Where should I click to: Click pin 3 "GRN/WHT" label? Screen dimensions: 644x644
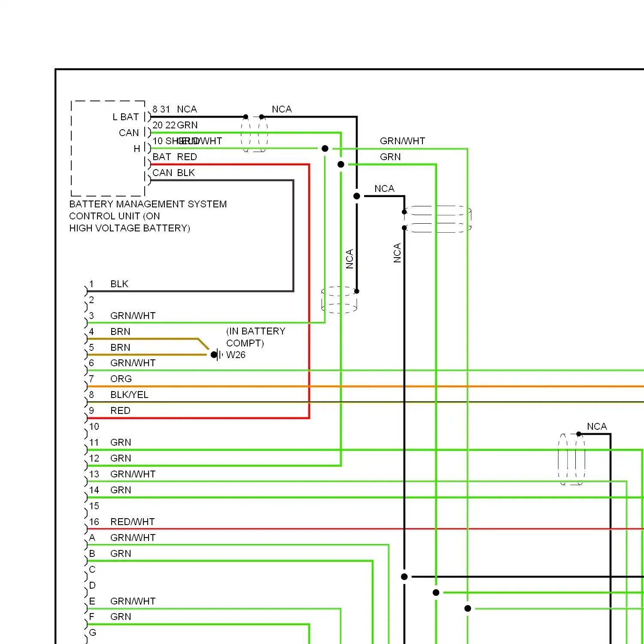[x=133, y=316]
